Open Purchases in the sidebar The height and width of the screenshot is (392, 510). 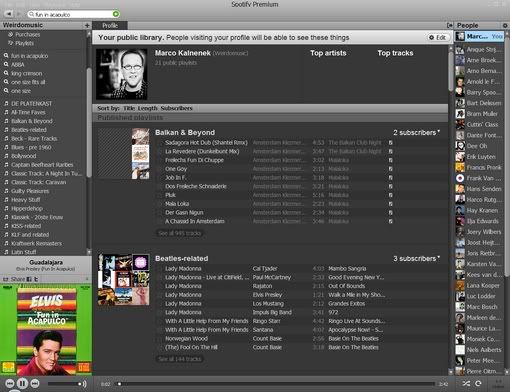27,34
